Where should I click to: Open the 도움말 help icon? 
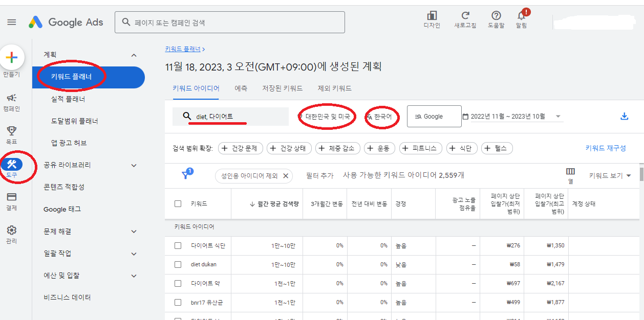click(x=496, y=19)
